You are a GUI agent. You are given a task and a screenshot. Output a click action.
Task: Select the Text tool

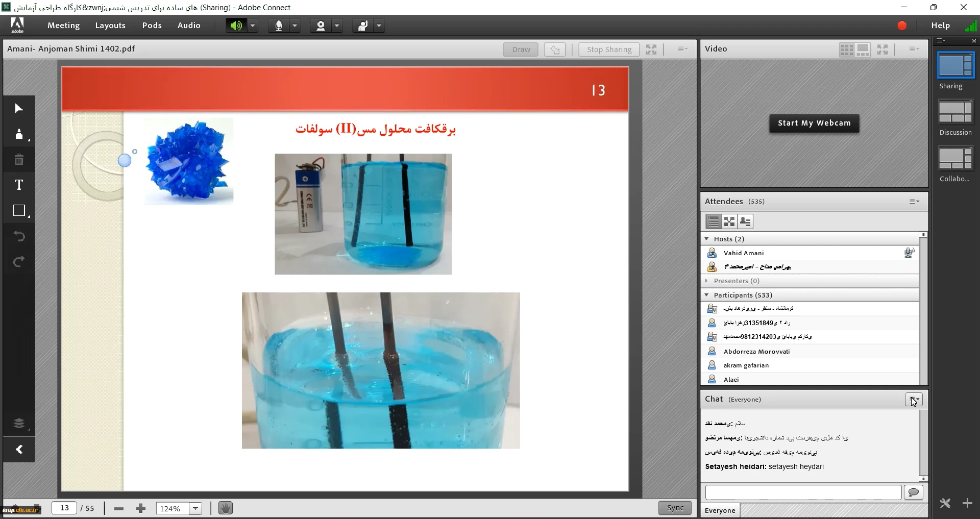19,185
